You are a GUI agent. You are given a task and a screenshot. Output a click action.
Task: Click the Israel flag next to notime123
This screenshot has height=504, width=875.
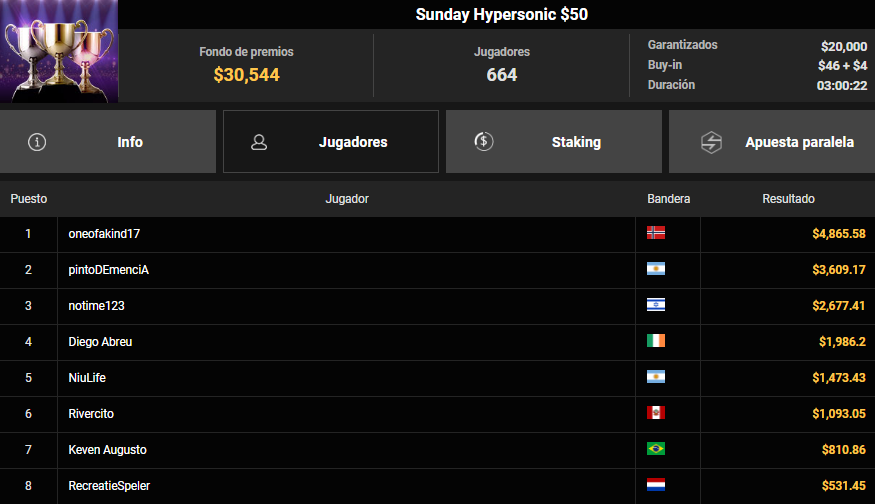point(656,305)
